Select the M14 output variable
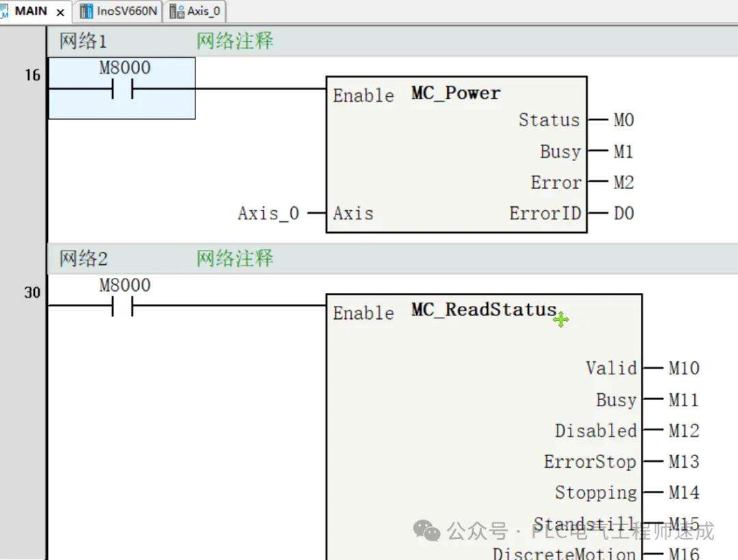This screenshot has height=560, width=738. click(x=684, y=493)
